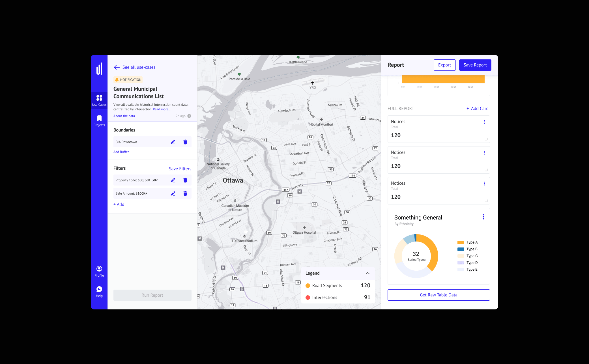
Task: Click the Intersections count 91
Action: pyautogui.click(x=367, y=298)
